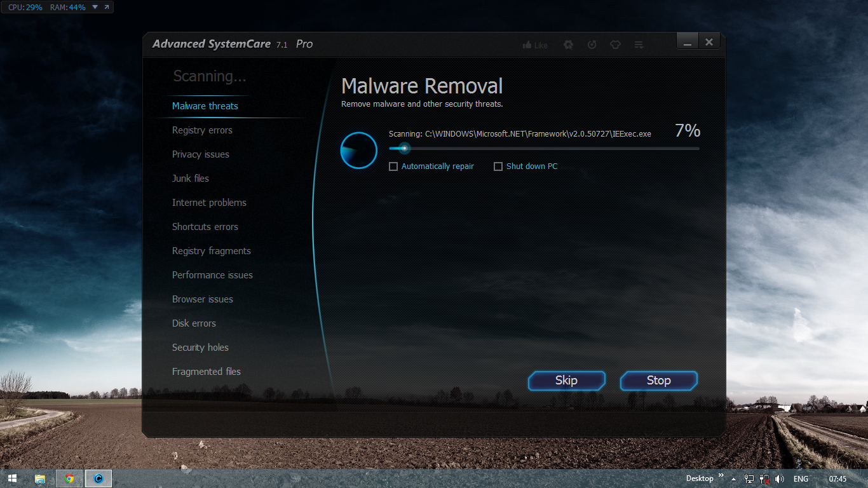Image resolution: width=868 pixels, height=488 pixels.
Task: Open the main menu hamburger icon
Action: coord(639,44)
